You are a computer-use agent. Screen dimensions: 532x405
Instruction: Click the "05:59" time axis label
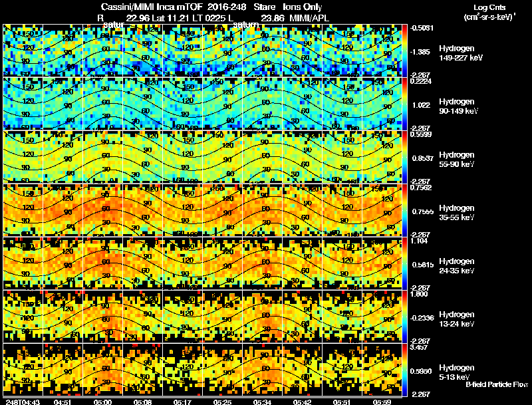(382, 402)
